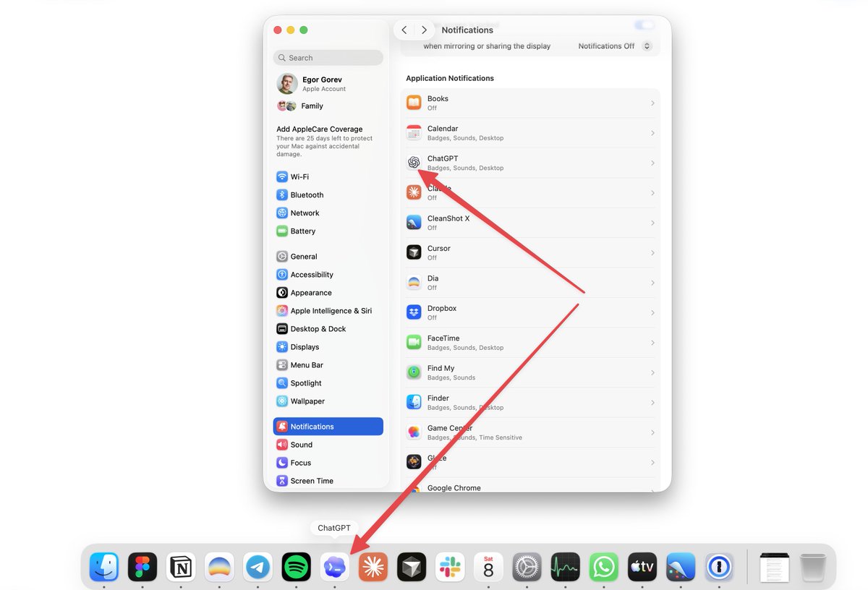This screenshot has width=868, height=590.
Task: Open Notion from the Dock
Action: point(181,568)
